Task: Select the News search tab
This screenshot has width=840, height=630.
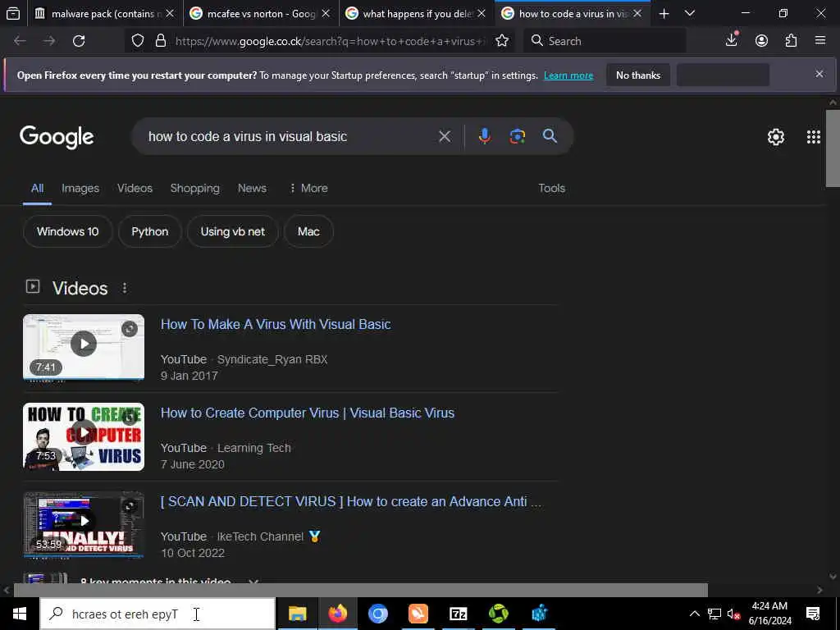Action: tap(253, 188)
